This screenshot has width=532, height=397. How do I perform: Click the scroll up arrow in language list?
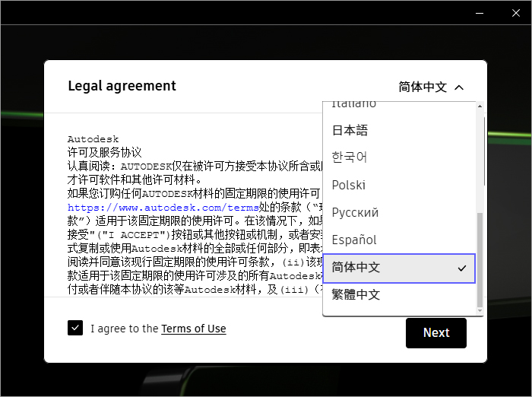(x=480, y=106)
